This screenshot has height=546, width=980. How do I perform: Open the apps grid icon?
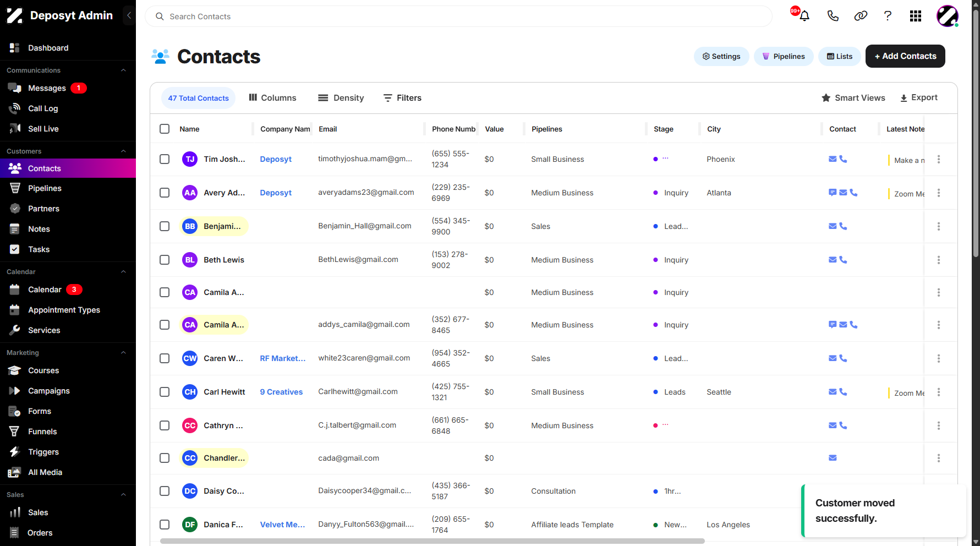click(916, 16)
